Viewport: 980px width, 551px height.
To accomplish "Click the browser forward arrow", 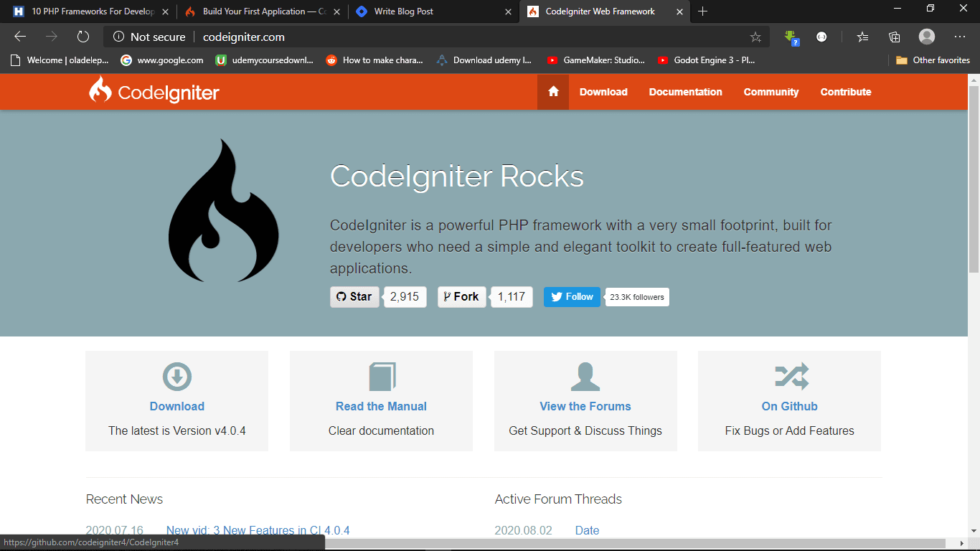I will click(x=52, y=37).
